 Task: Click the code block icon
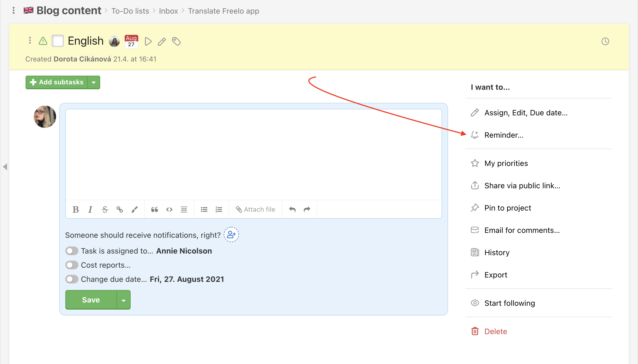point(169,209)
